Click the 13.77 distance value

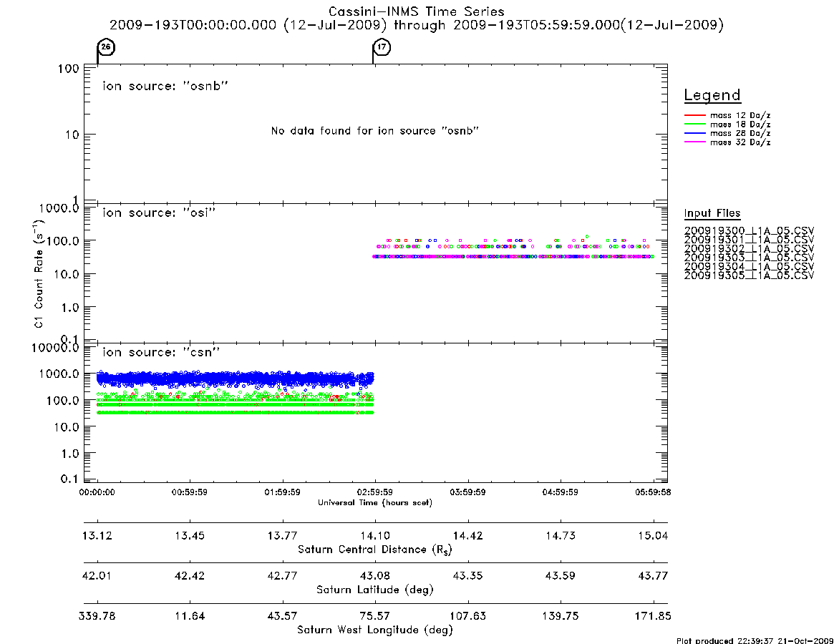pyautogui.click(x=283, y=535)
